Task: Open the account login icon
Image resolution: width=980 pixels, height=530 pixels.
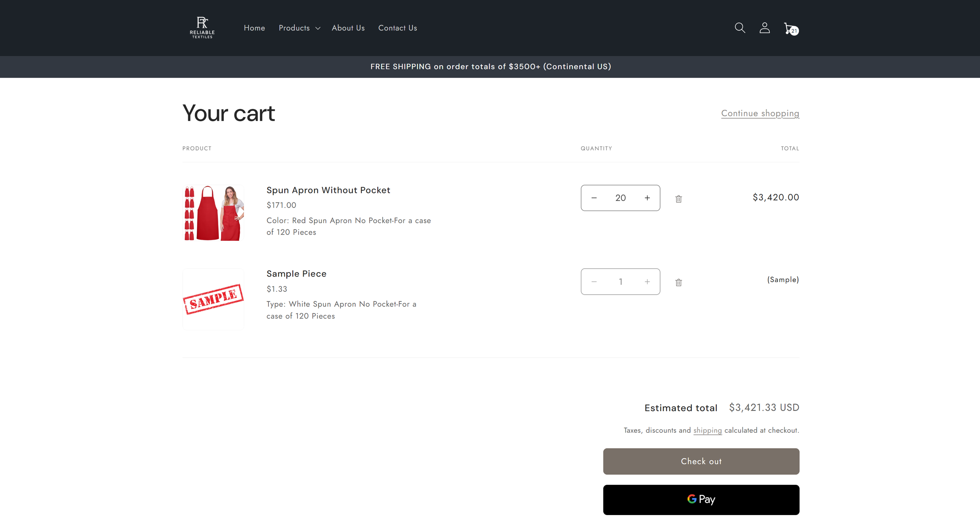Action: pos(764,28)
